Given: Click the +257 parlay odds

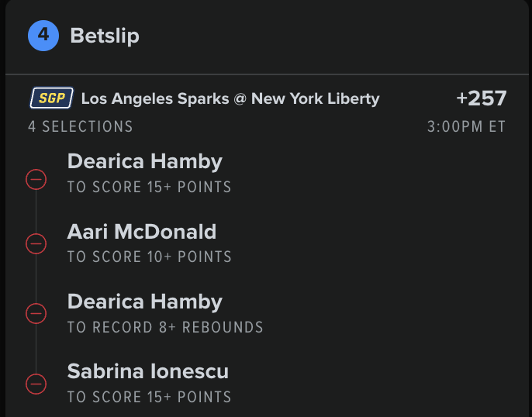Looking at the screenshot, I should click(481, 98).
